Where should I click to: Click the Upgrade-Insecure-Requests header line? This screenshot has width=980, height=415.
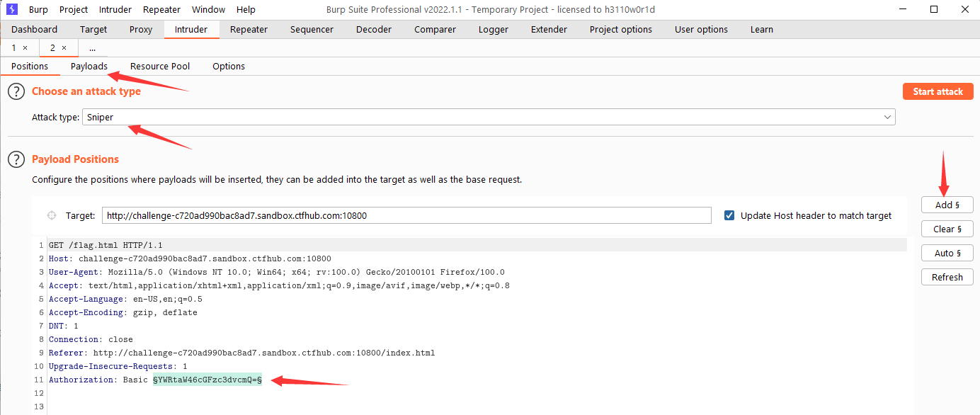click(118, 366)
